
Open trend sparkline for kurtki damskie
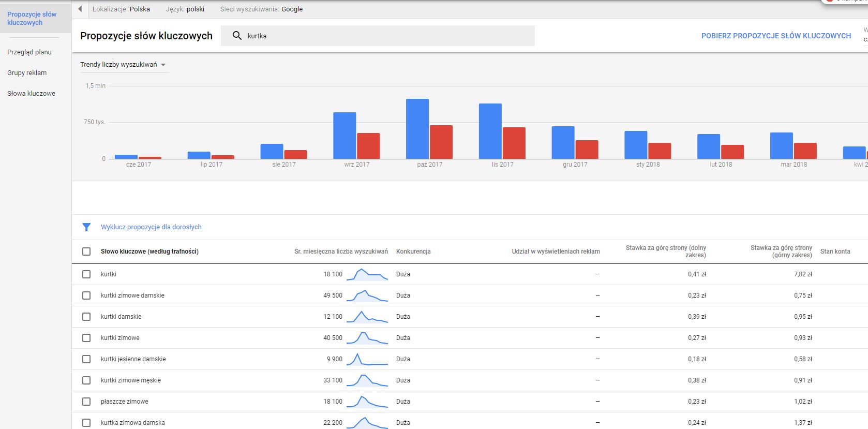tap(367, 317)
